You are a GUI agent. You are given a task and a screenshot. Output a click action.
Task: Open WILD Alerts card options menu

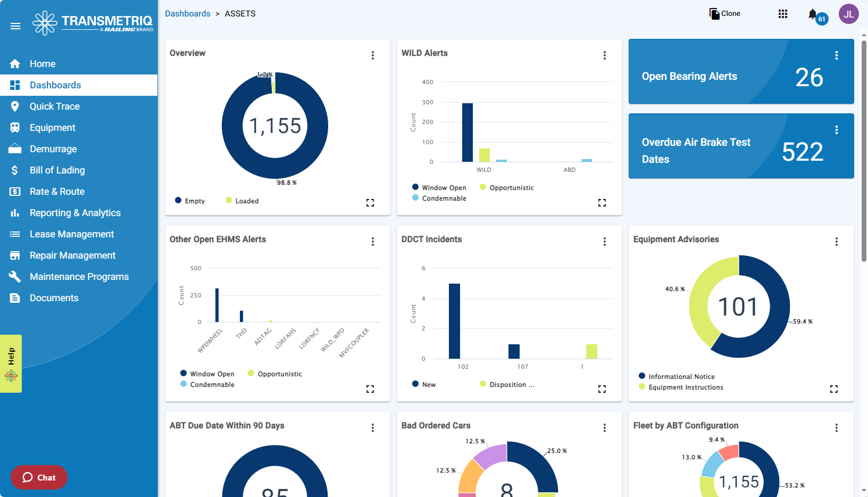tap(605, 55)
